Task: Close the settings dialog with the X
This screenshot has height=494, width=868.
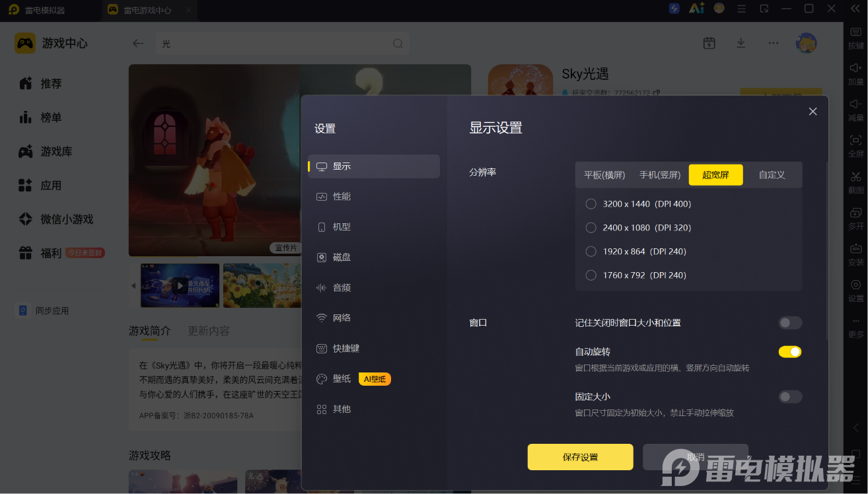Action: tap(813, 112)
